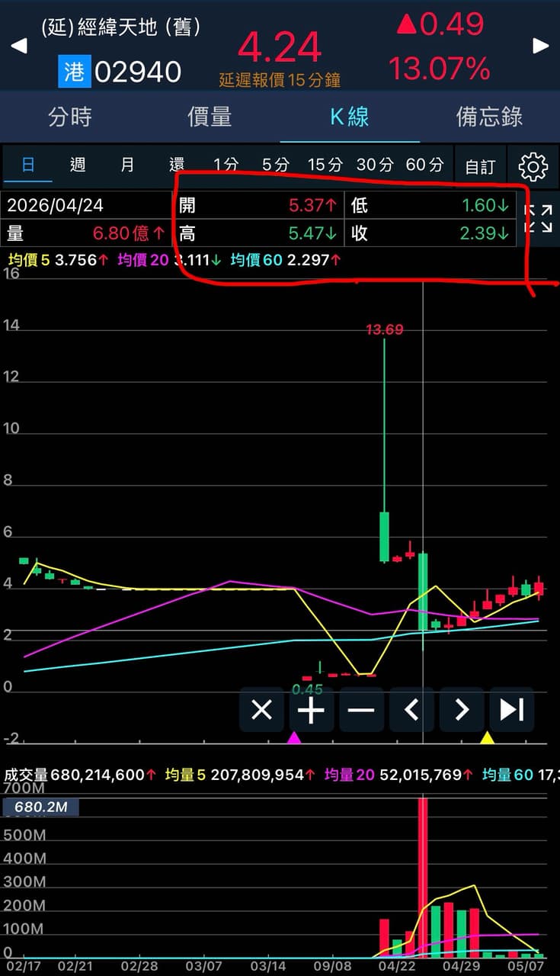
Task: Close the crosshair controls with X
Action: point(261,710)
